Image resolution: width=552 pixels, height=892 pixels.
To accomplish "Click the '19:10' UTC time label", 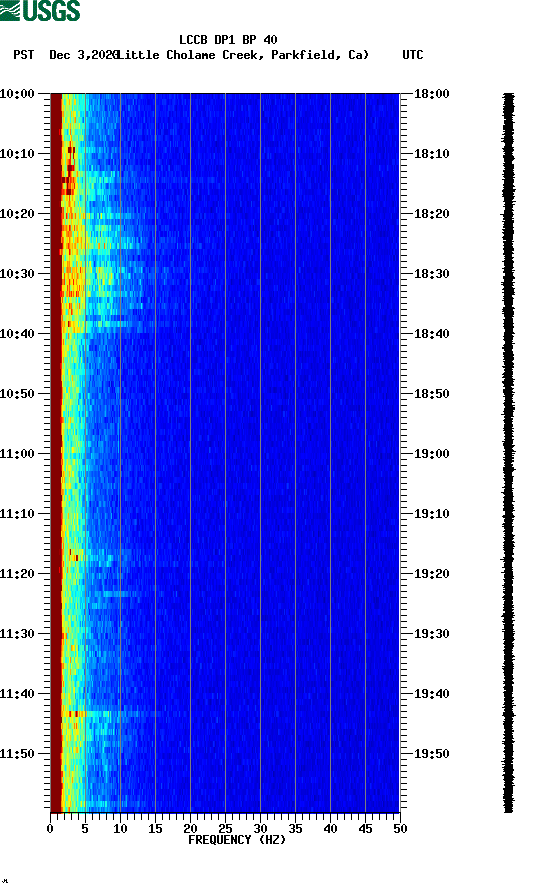I will (x=431, y=514).
